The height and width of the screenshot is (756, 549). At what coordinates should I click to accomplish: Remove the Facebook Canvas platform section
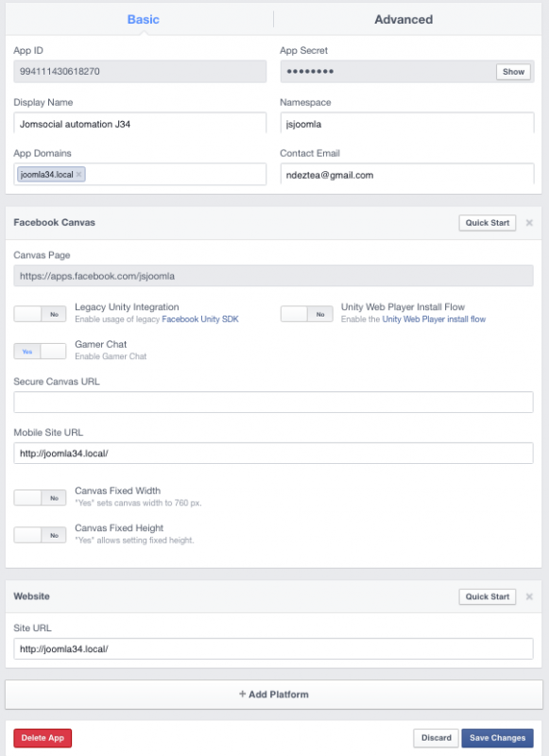[x=529, y=223]
